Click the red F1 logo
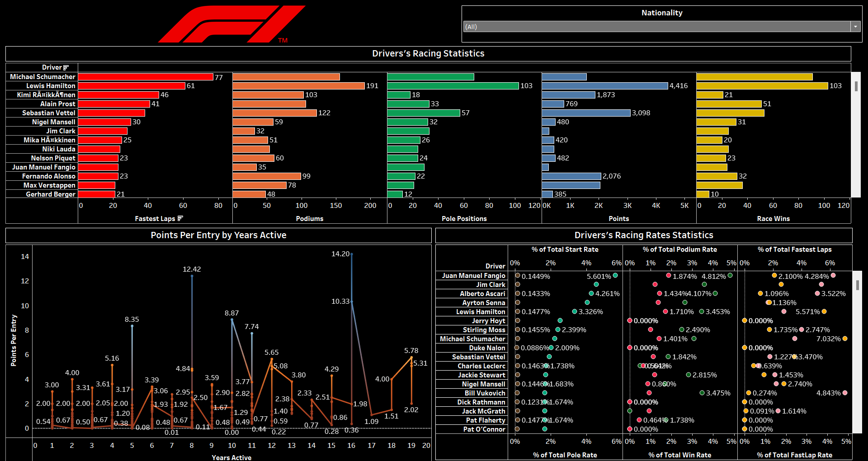The height and width of the screenshot is (461, 868). click(x=231, y=24)
